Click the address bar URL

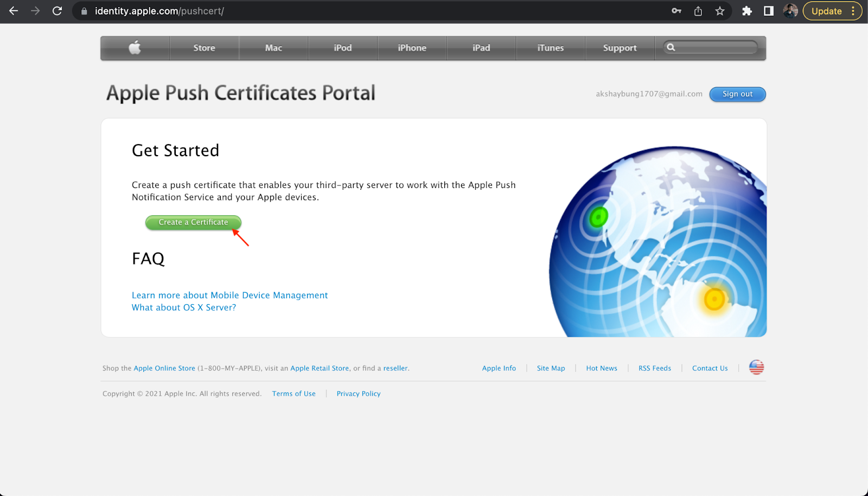(x=159, y=11)
